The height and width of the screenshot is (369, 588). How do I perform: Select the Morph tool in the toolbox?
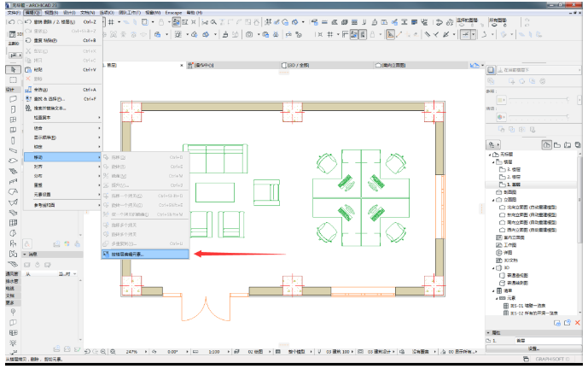coord(13,233)
